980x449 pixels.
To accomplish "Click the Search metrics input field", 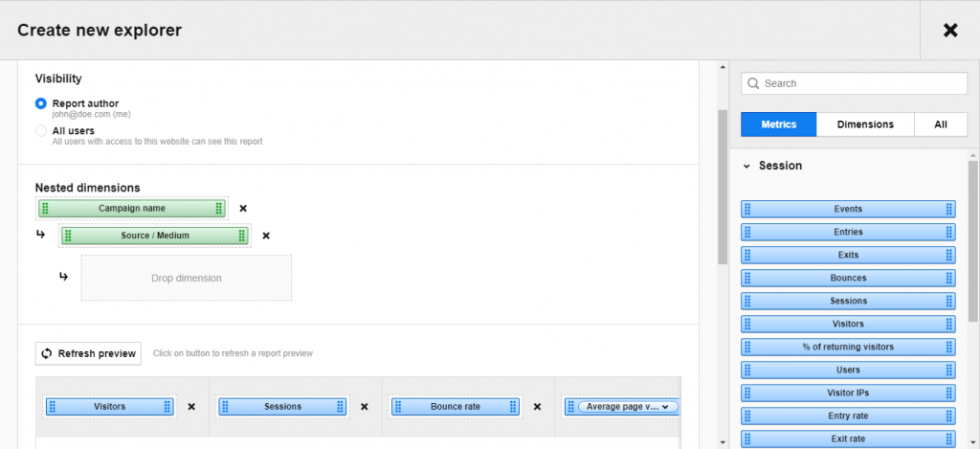I will pos(861,83).
